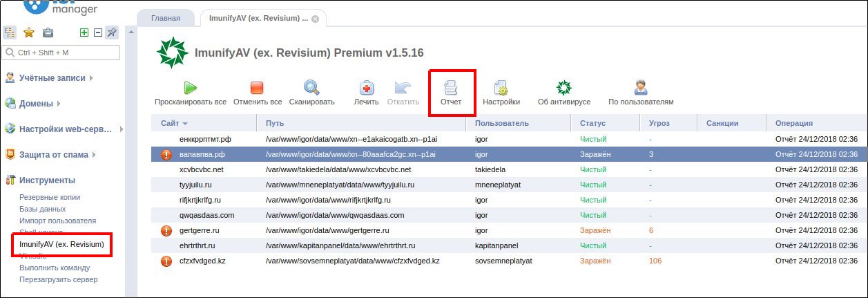Switch to the Главная tab

pos(166,19)
